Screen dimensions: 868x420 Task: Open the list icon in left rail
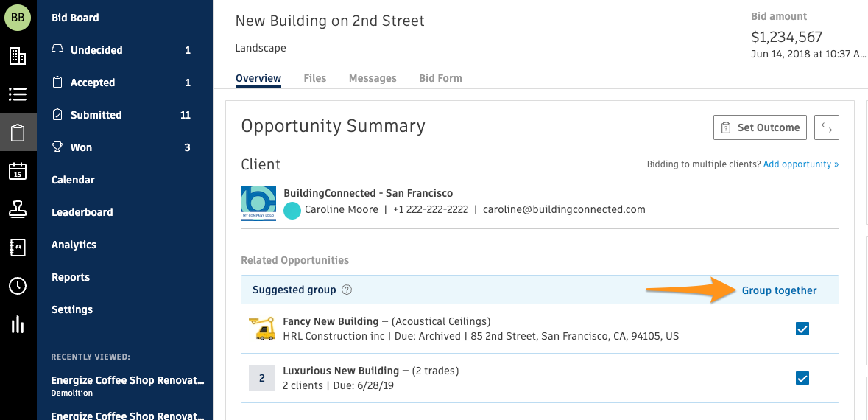click(18, 94)
